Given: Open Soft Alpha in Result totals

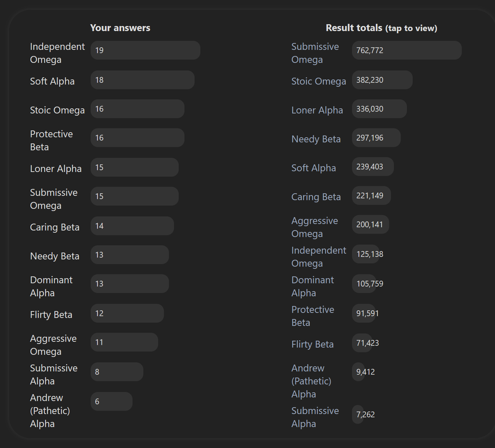Looking at the screenshot, I should 313,168.
